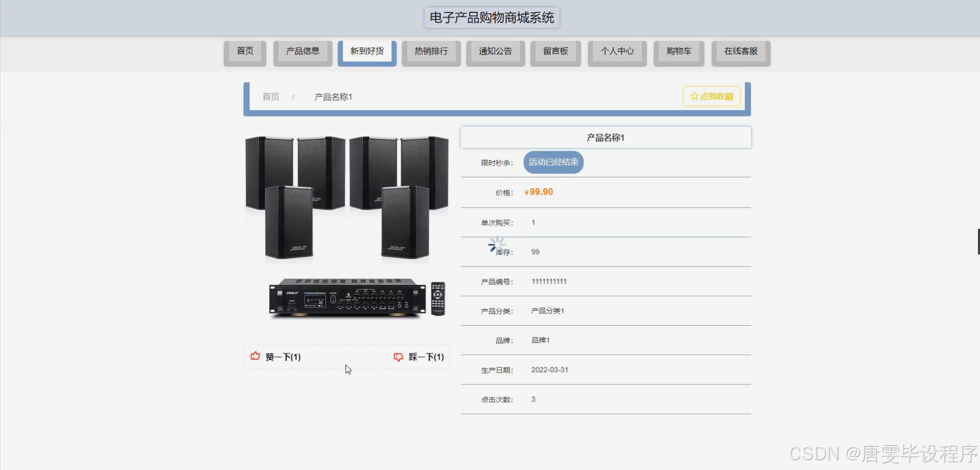The image size is (980, 470).
Task: Click the 品牌1 value
Action: click(x=541, y=340)
